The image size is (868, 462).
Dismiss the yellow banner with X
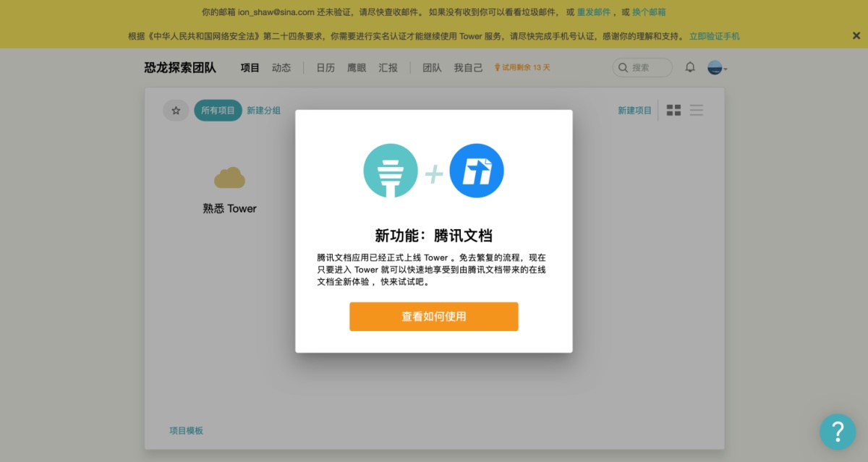(856, 35)
